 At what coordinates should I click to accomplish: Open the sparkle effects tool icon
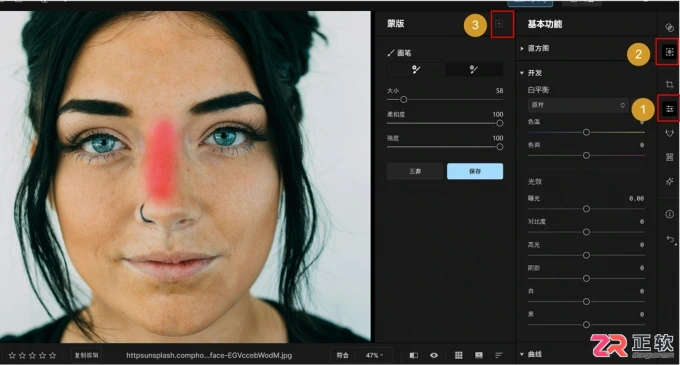tap(669, 181)
